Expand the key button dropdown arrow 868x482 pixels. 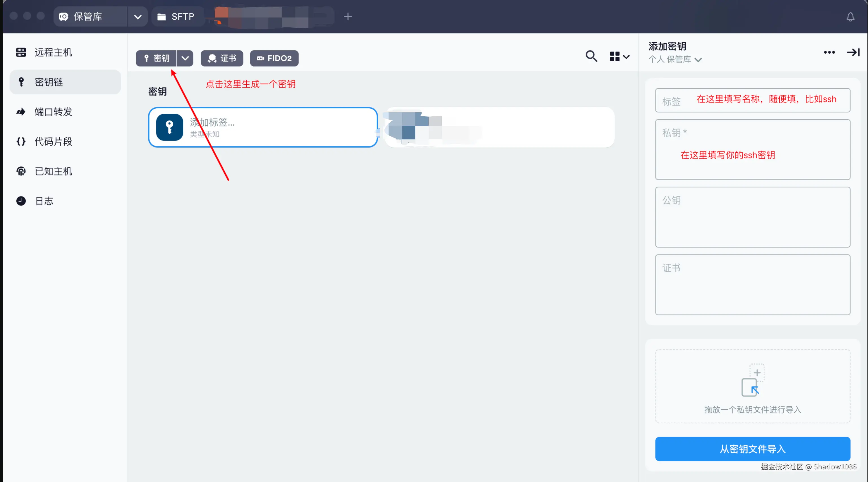185,58
